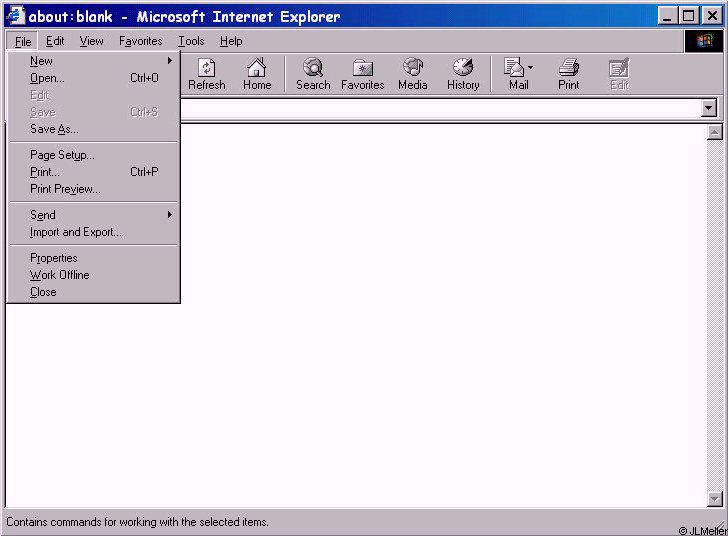Select Page Setup... menu entry
This screenshot has width=728, height=536.
point(94,155)
